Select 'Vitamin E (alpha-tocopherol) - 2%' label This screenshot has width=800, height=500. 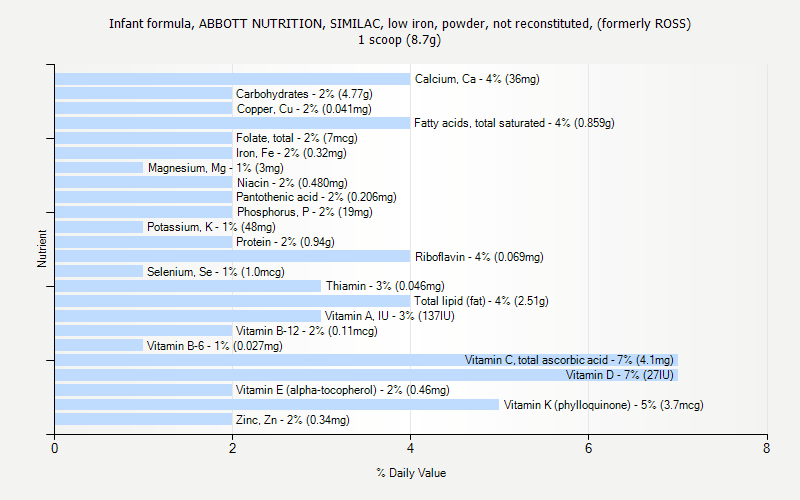click(343, 390)
